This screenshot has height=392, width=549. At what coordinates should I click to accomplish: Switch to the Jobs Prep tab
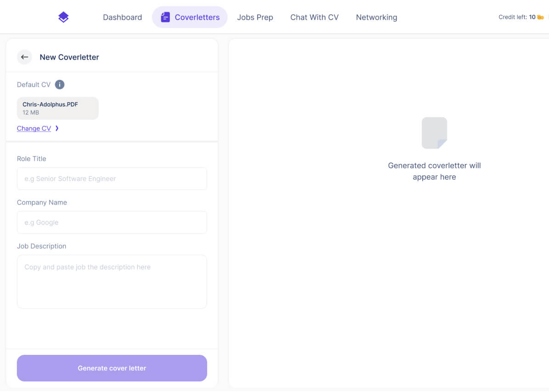coord(255,17)
